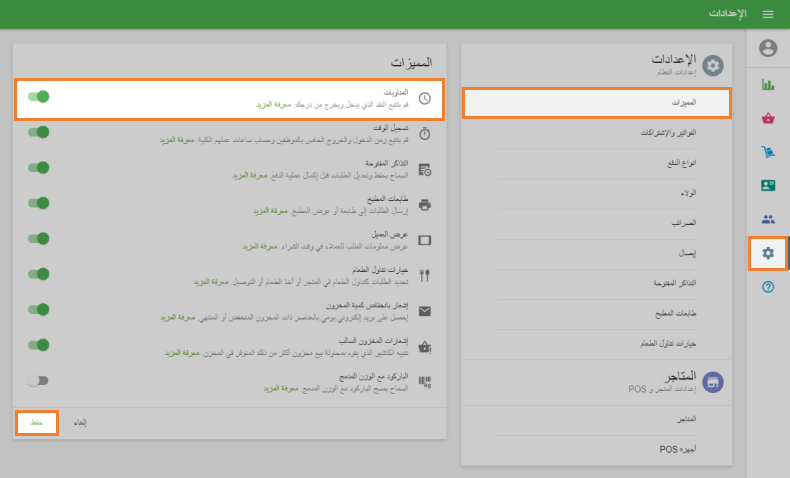
Task: Open معرفة المزيد link under عرض العميل
Action: 260,247
